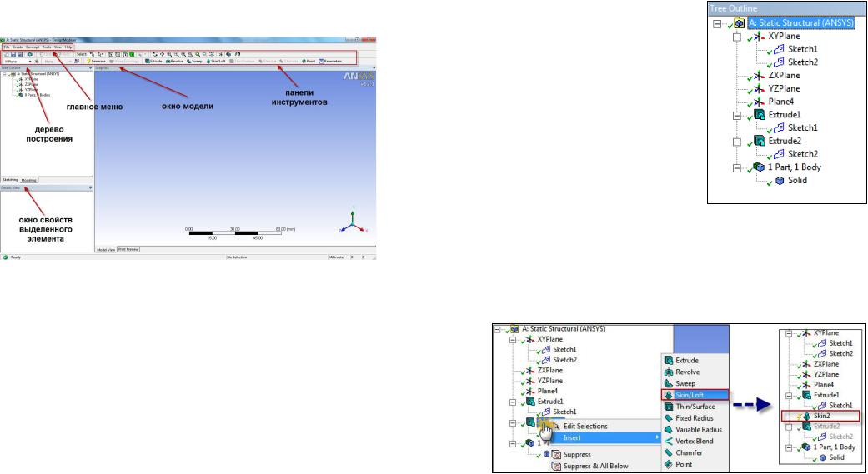Click Edit Selections magnifier icon in context menu

coord(556,426)
